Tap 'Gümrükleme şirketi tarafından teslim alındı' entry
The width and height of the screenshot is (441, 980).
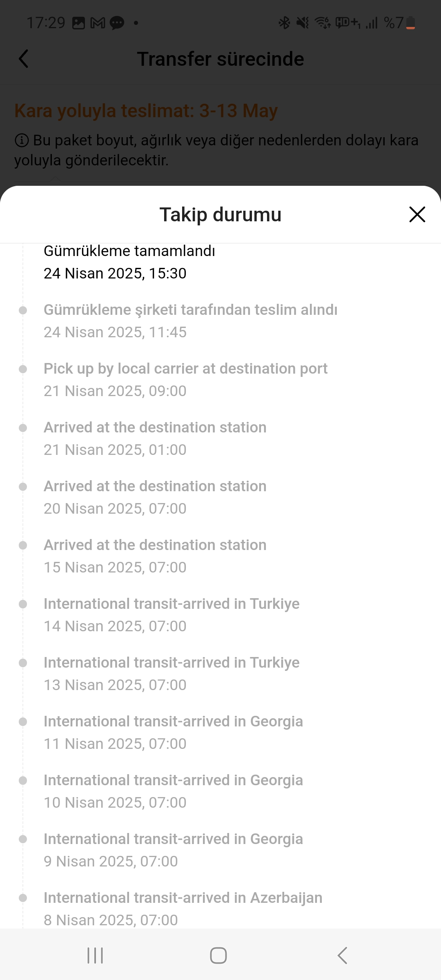[x=190, y=321]
